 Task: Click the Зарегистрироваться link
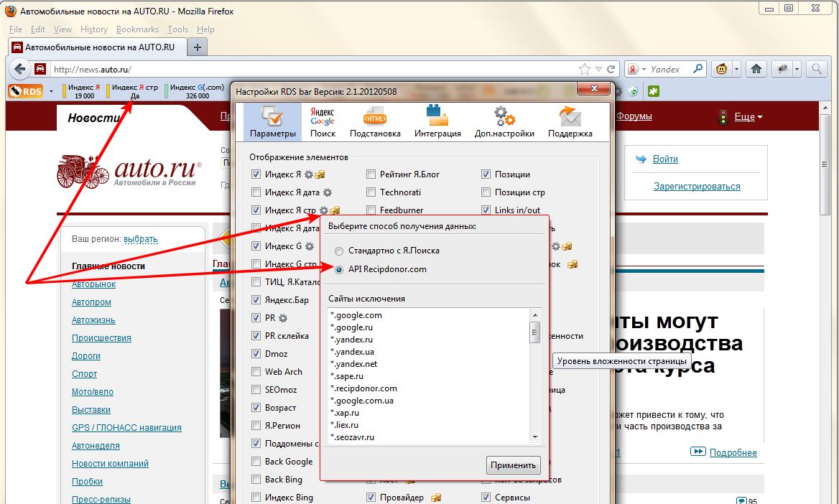pyautogui.click(x=697, y=186)
